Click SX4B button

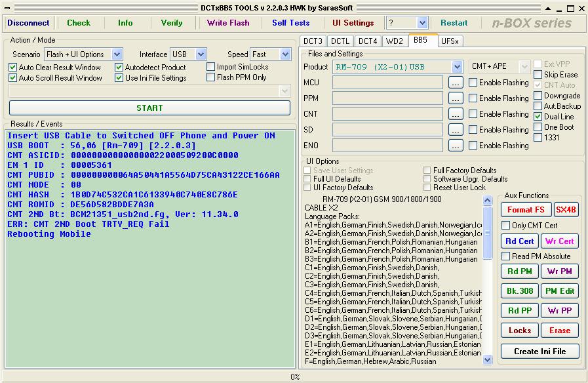(x=566, y=210)
